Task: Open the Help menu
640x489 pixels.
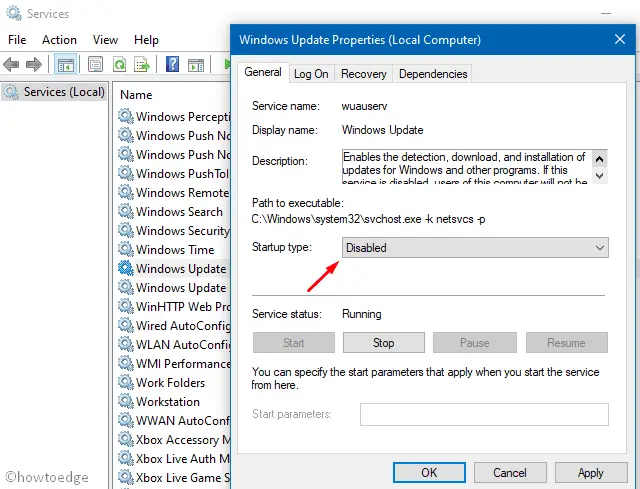Action: 146,40
